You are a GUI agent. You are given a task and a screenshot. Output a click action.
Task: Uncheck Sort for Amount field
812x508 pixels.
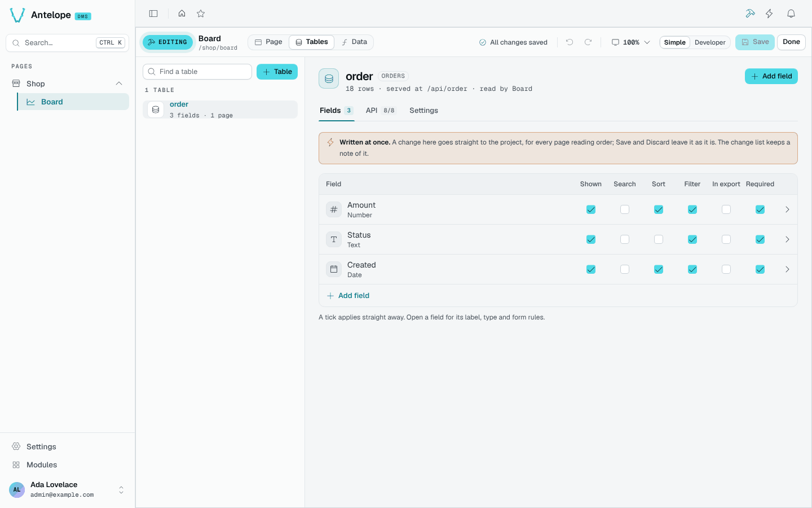click(659, 209)
